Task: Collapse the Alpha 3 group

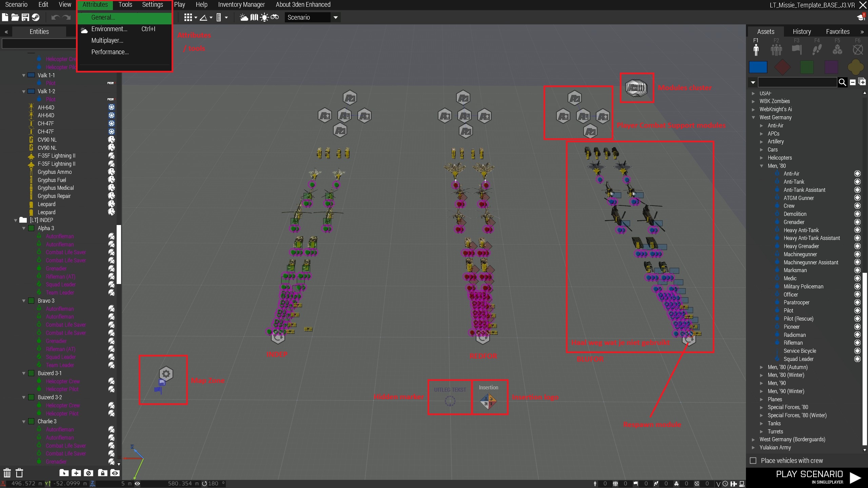Action: pos(24,228)
